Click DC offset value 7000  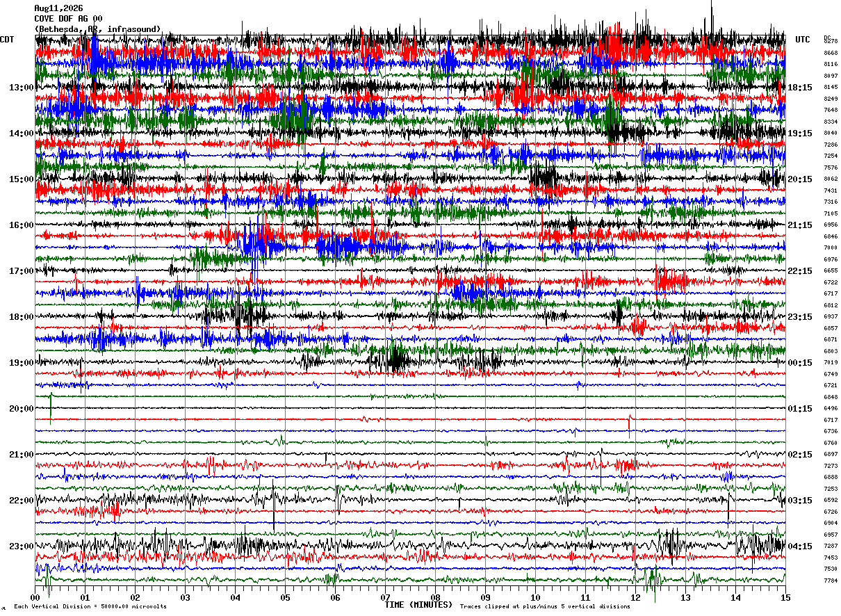point(831,248)
